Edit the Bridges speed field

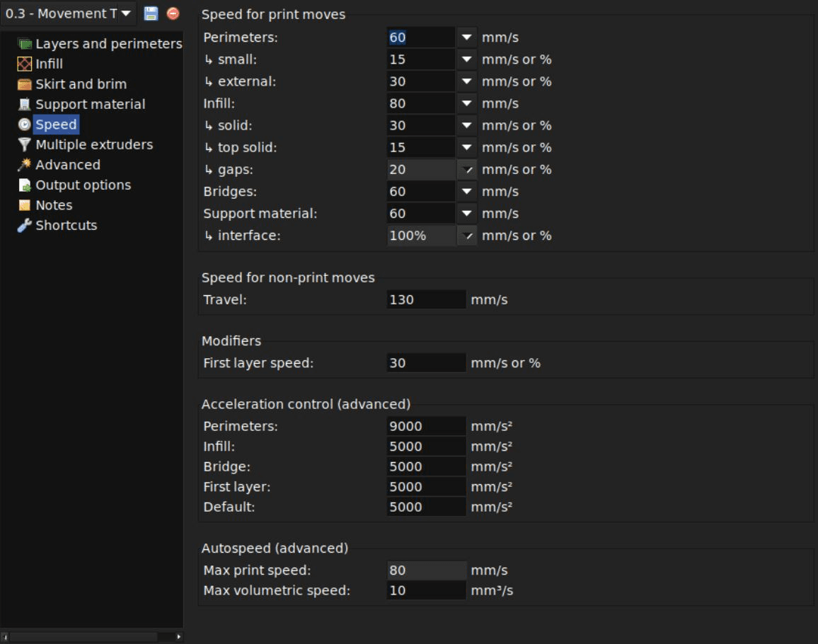pos(421,192)
